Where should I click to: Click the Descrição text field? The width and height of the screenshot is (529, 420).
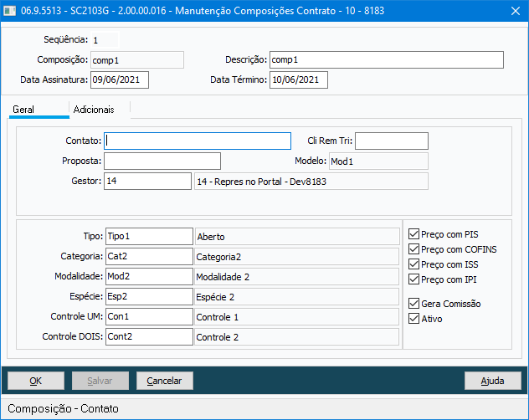[387, 60]
